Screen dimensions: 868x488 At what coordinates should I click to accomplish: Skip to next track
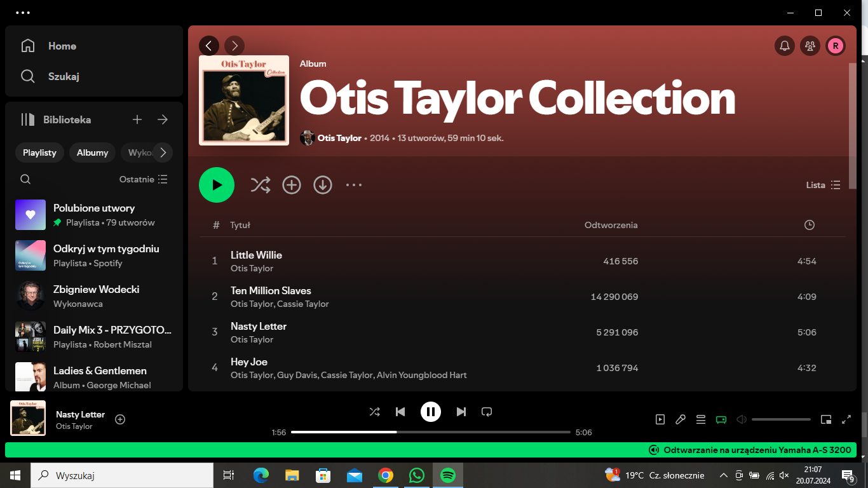461,412
